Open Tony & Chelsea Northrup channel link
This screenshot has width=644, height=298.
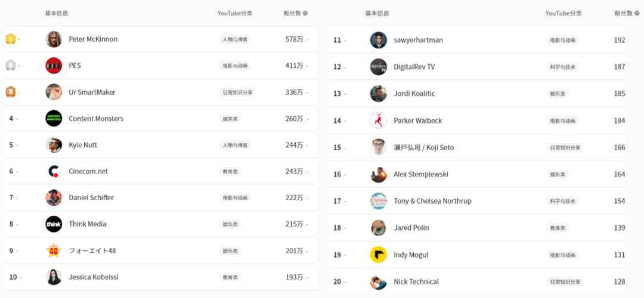click(432, 201)
